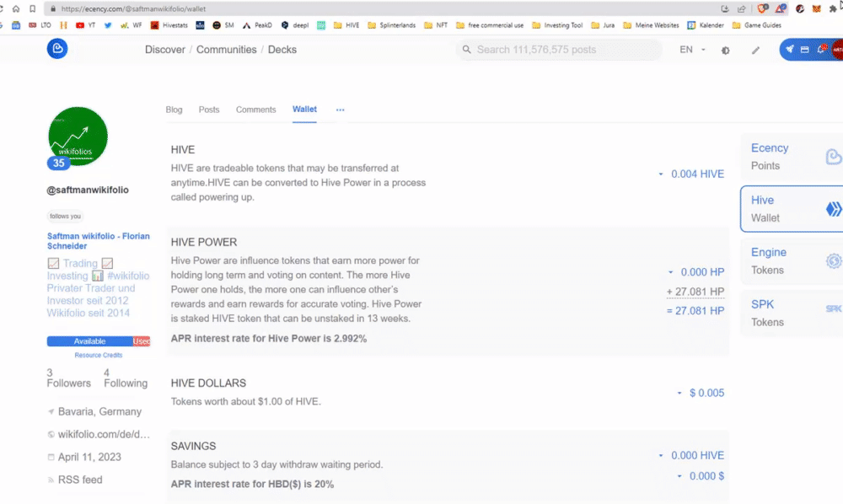
Task: Switch to the Posts tab
Action: 209,110
